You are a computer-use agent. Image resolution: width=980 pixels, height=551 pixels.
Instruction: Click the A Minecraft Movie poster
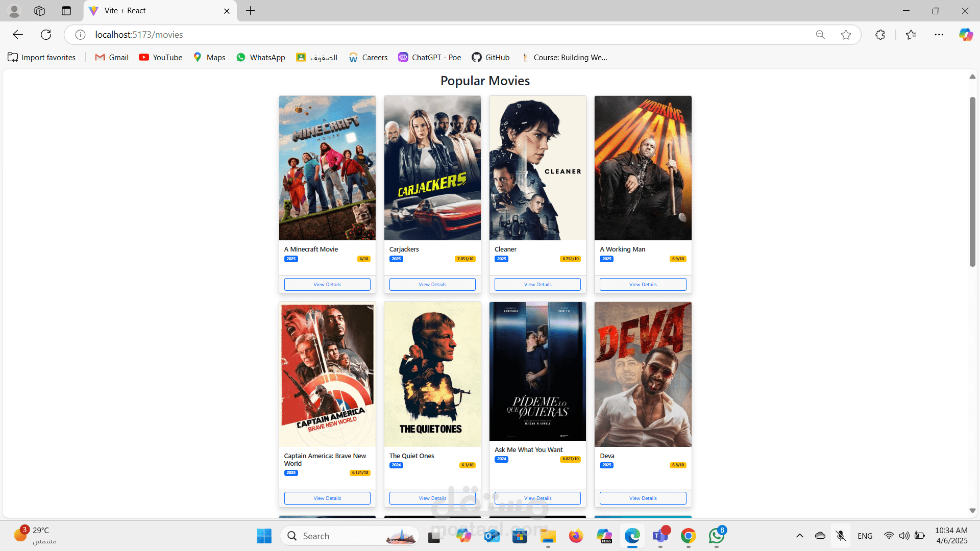[x=327, y=168]
